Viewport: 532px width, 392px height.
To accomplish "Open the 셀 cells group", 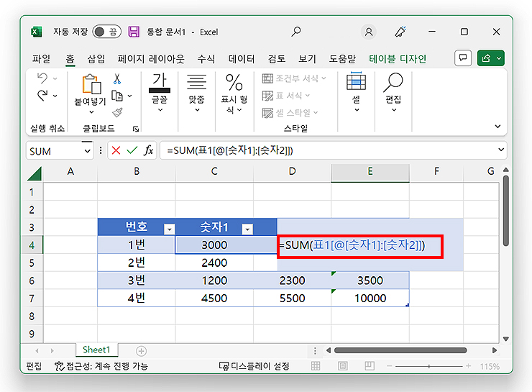I will [x=357, y=91].
